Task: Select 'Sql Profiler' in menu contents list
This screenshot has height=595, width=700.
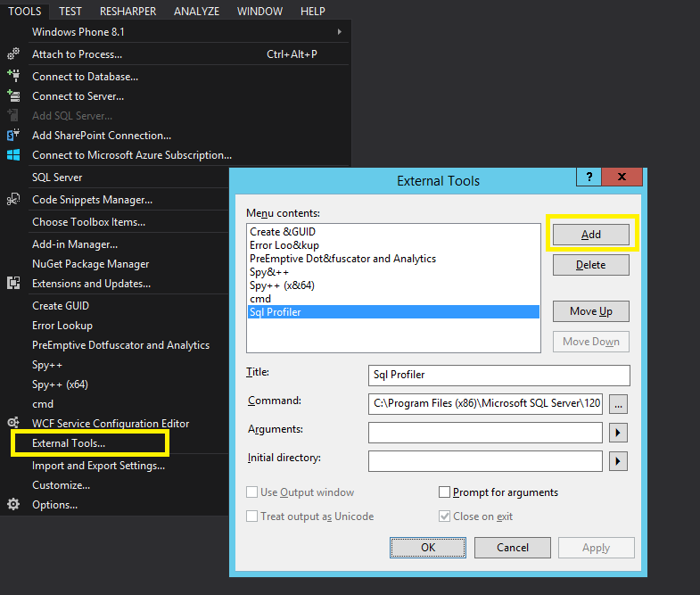Action: [x=393, y=312]
